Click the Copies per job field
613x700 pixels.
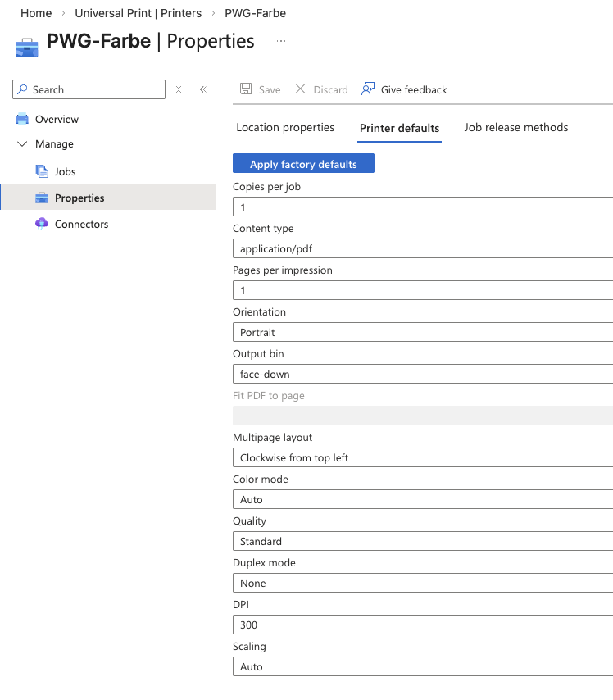[423, 207]
